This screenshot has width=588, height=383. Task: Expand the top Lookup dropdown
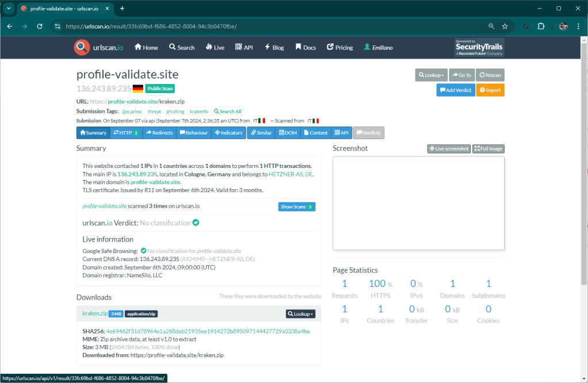point(431,75)
